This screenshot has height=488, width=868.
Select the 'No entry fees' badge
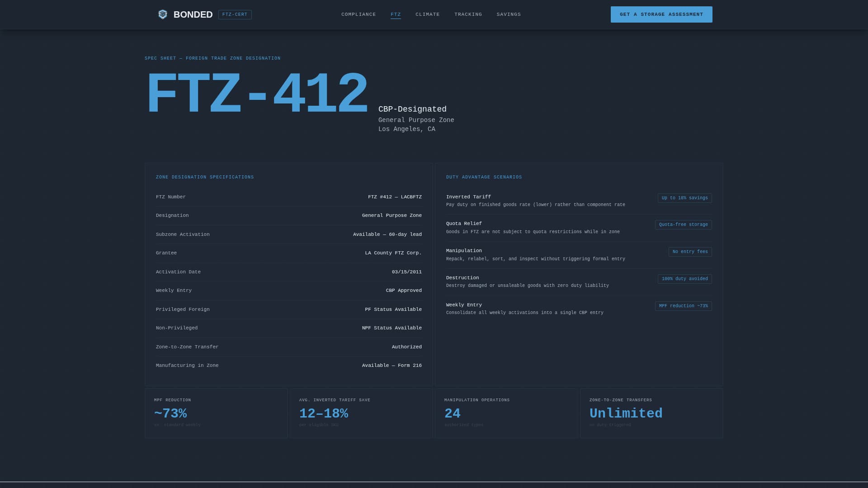tap(690, 252)
